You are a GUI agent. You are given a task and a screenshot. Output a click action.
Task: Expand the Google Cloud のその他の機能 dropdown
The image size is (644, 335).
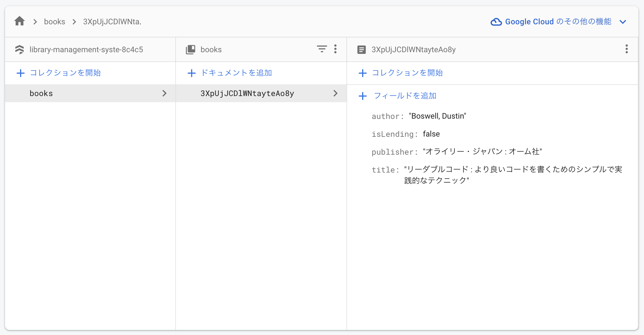pos(623,22)
